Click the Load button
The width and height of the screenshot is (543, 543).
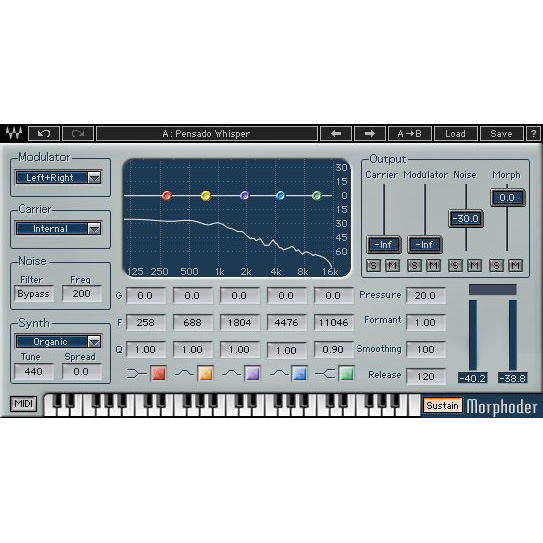coord(455,134)
